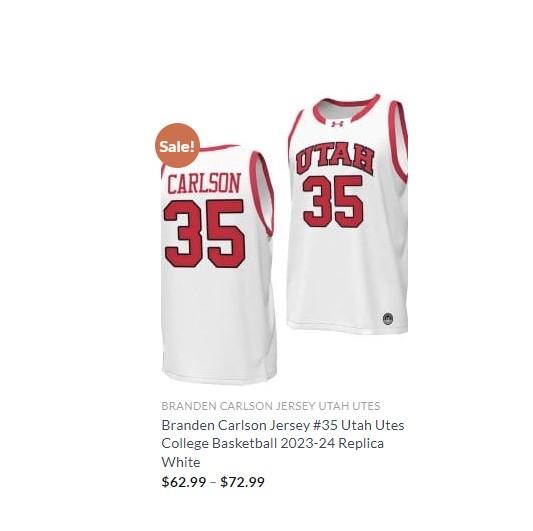
Task: Click the large 35 on the back jersey
Action: pyautogui.click(x=204, y=234)
